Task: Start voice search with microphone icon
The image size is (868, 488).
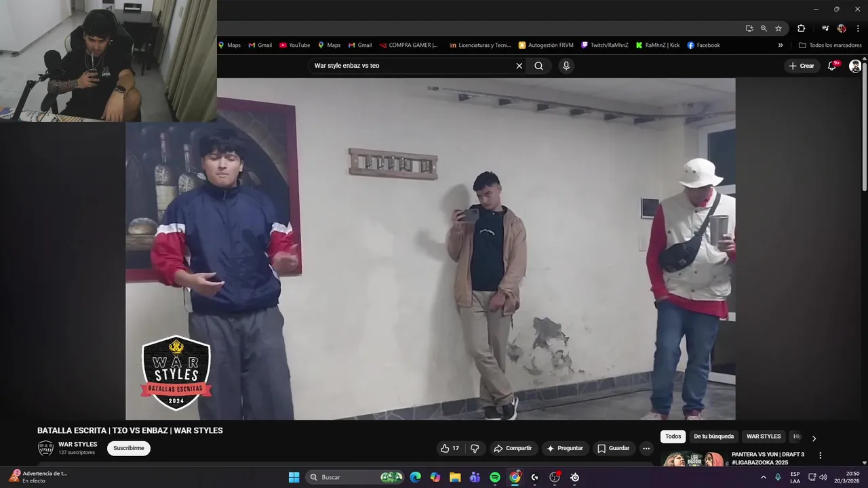Action: click(566, 66)
